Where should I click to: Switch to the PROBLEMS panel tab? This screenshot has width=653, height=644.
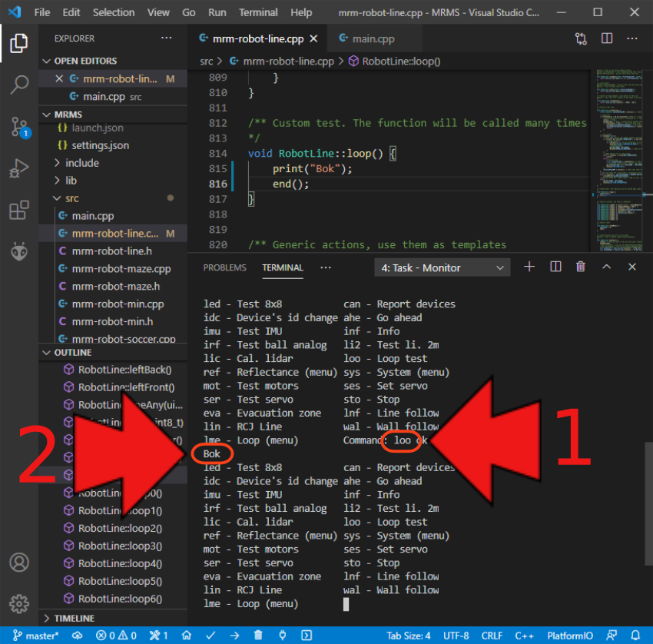tap(224, 267)
